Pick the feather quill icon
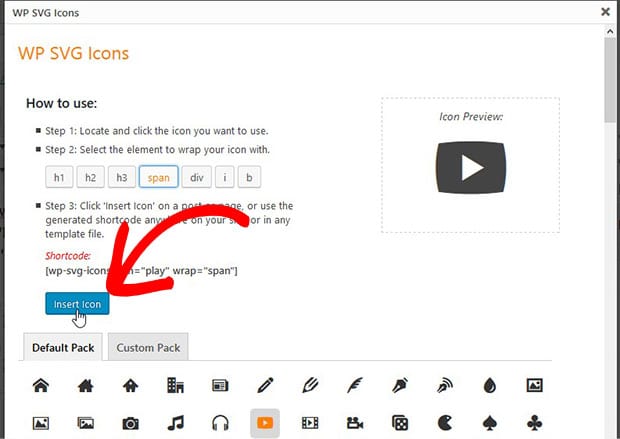Screen dimensions: 620x439 point(355,385)
